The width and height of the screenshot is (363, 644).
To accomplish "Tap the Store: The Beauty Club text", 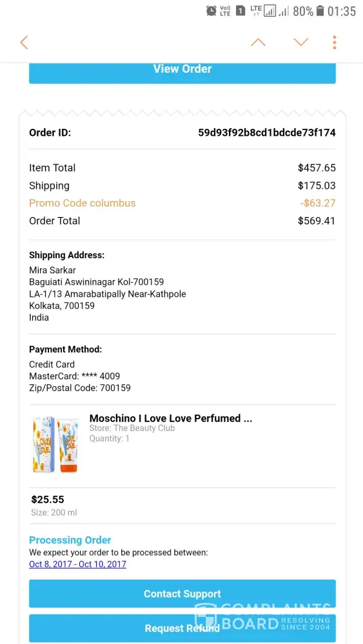I will coord(132,428).
